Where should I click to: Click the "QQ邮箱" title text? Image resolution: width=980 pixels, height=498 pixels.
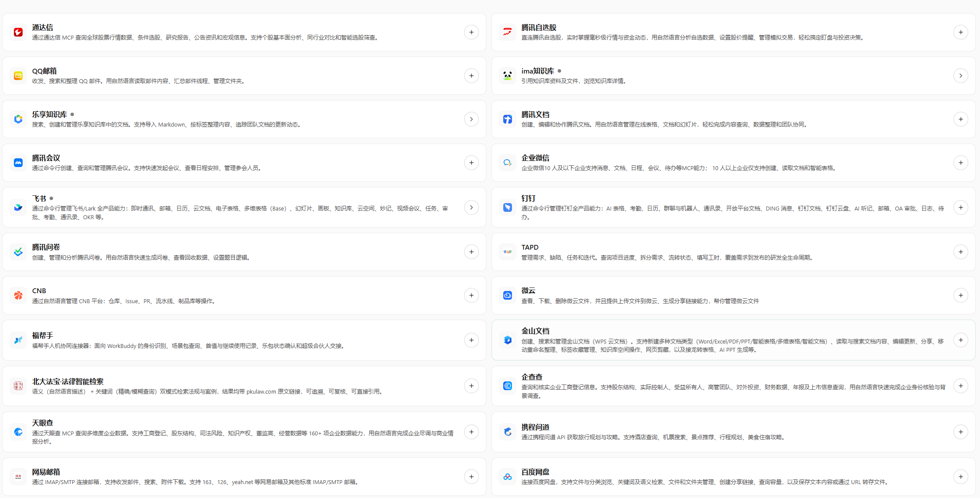coord(44,71)
